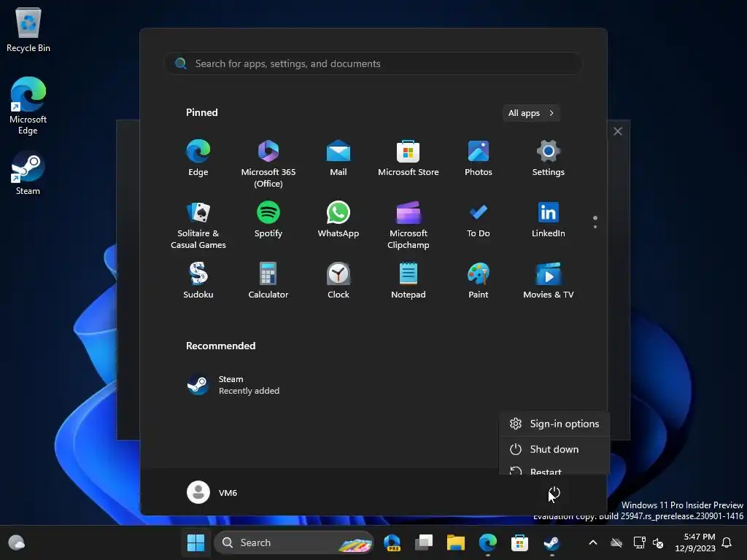Launch the Sudoku game
Screen dimensions: 747x560
198,281
